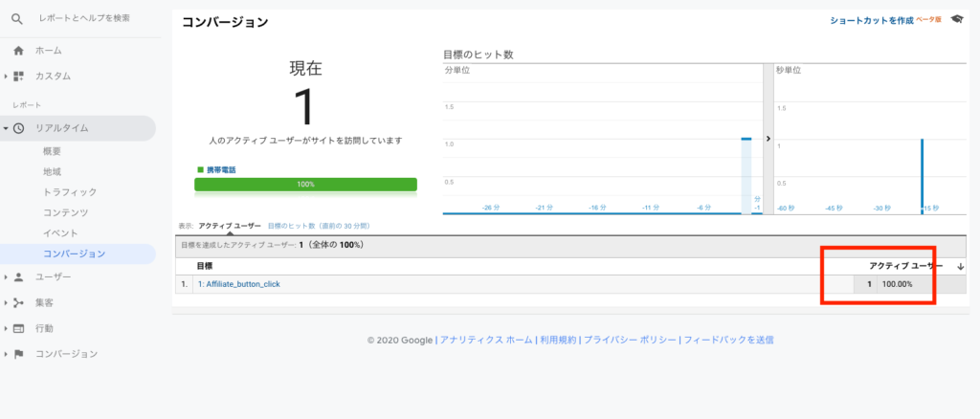980x419 pixels.
Task: Select the アクティブ ユーザー view tab
Action: coord(229,226)
